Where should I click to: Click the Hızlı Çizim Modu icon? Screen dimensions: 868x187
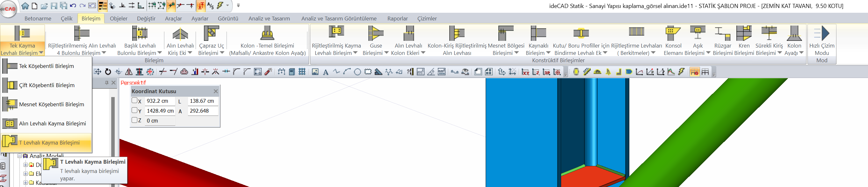[x=821, y=34]
